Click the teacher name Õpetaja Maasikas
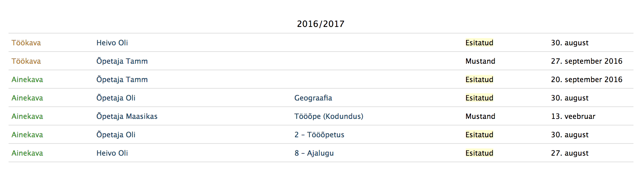The height and width of the screenshot is (178, 644). tap(127, 116)
